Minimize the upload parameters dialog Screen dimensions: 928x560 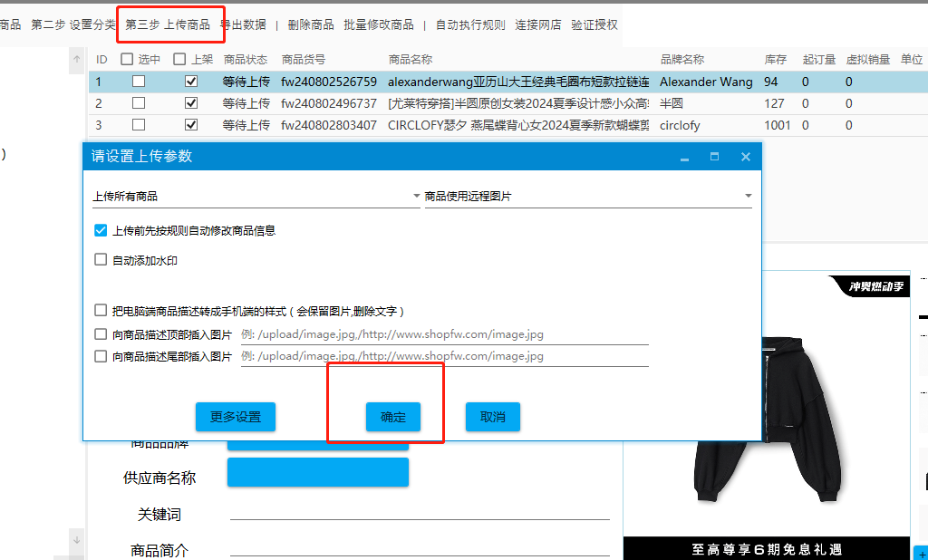684,158
